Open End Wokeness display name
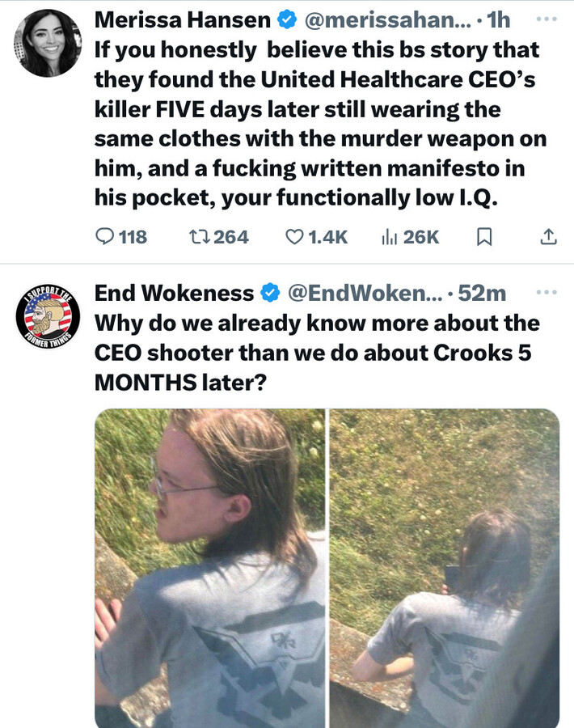The height and width of the screenshot is (728, 574). pyautogui.click(x=174, y=293)
